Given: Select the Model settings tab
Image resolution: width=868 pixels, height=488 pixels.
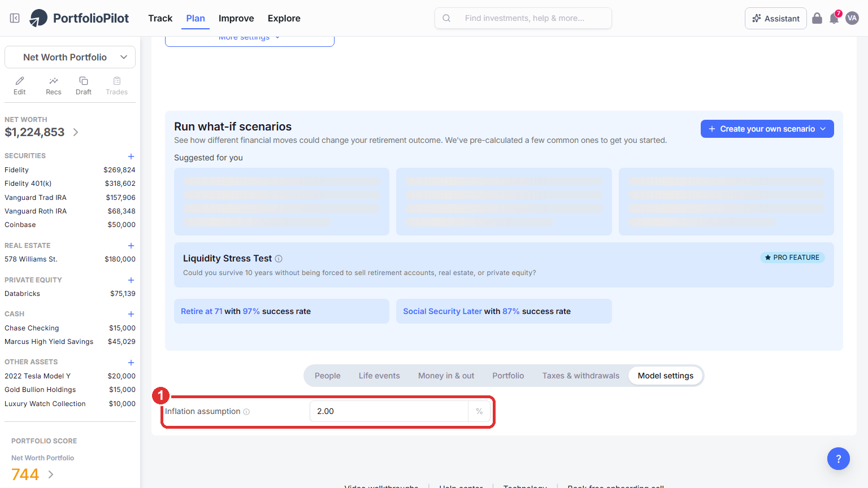Looking at the screenshot, I should [666, 376].
